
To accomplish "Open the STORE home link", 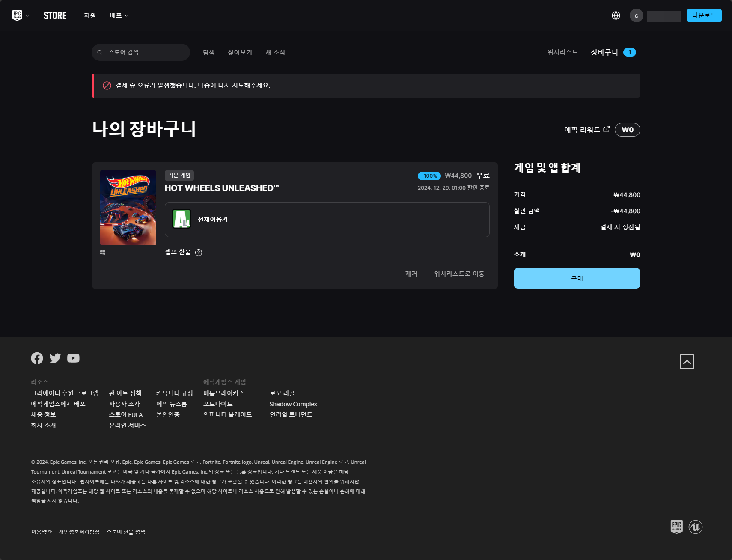I will (55, 15).
